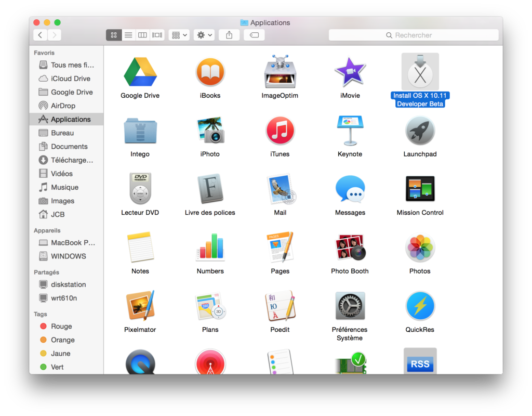The height and width of the screenshot is (416, 532).
Task: Select the Lecteur DVD icon
Action: click(140, 188)
